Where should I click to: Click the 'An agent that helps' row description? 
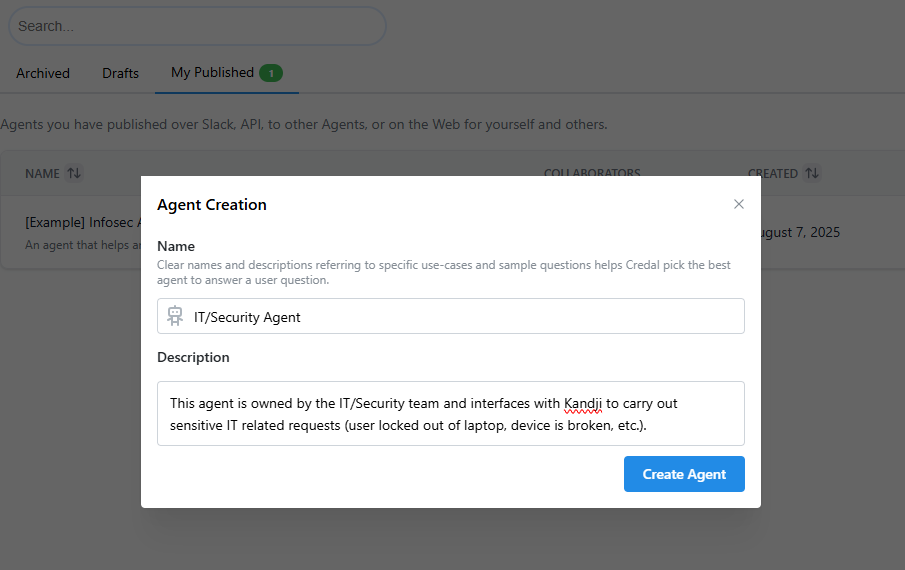point(83,245)
